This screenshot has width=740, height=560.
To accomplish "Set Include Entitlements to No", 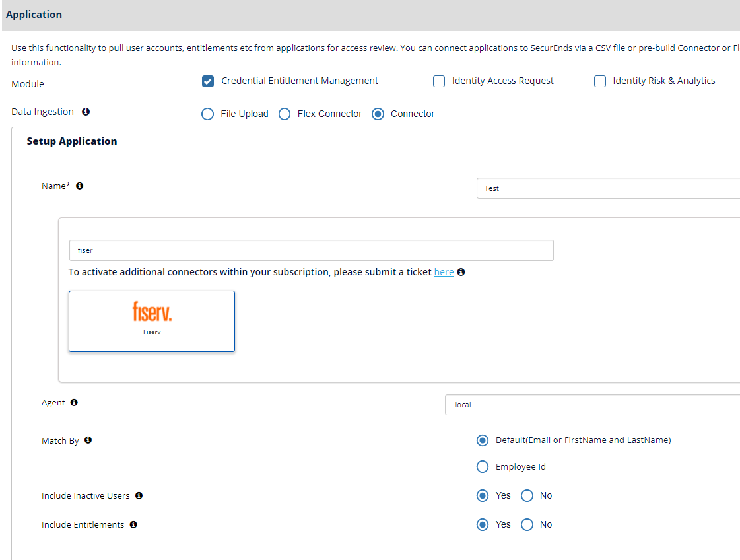I will pyautogui.click(x=527, y=524).
